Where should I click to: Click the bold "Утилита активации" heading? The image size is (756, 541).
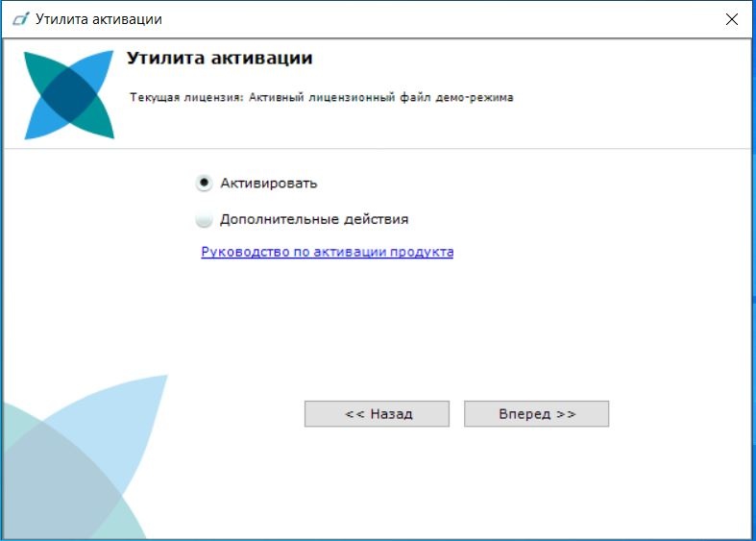click(x=220, y=59)
